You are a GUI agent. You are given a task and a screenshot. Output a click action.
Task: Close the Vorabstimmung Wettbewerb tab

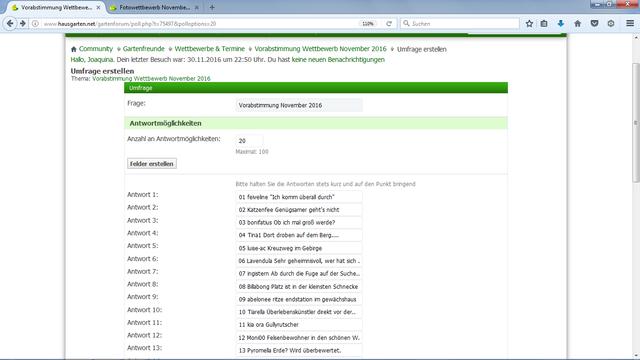pyautogui.click(x=98, y=7)
